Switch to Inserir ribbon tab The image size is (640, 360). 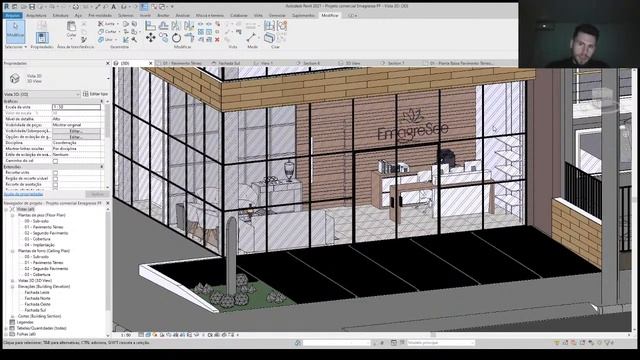point(145,16)
